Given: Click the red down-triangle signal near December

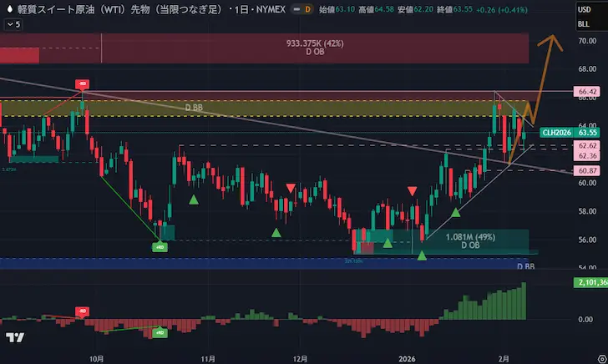Looking at the screenshot, I should [290, 188].
